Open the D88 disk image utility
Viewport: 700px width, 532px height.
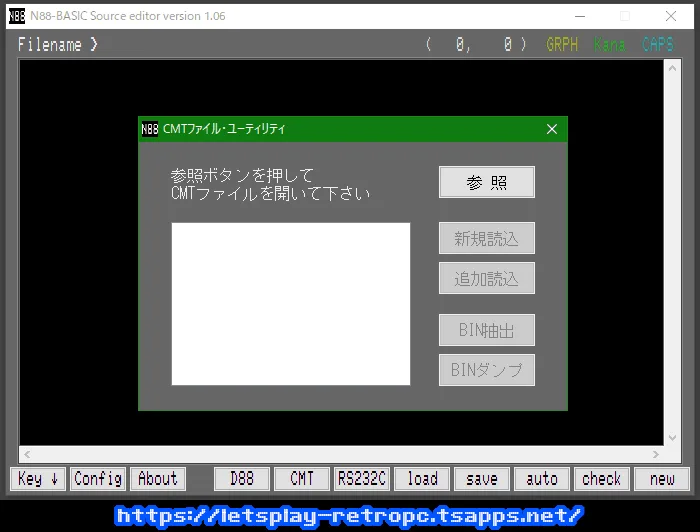coord(242,479)
